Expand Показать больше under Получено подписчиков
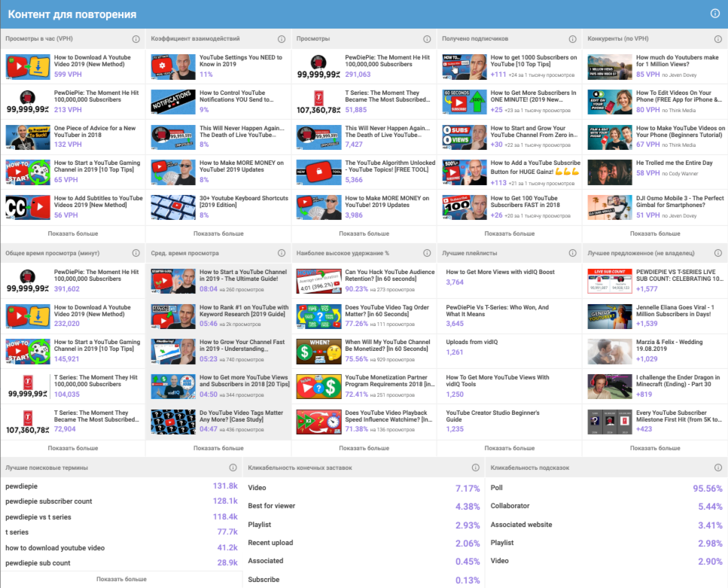 (x=510, y=233)
